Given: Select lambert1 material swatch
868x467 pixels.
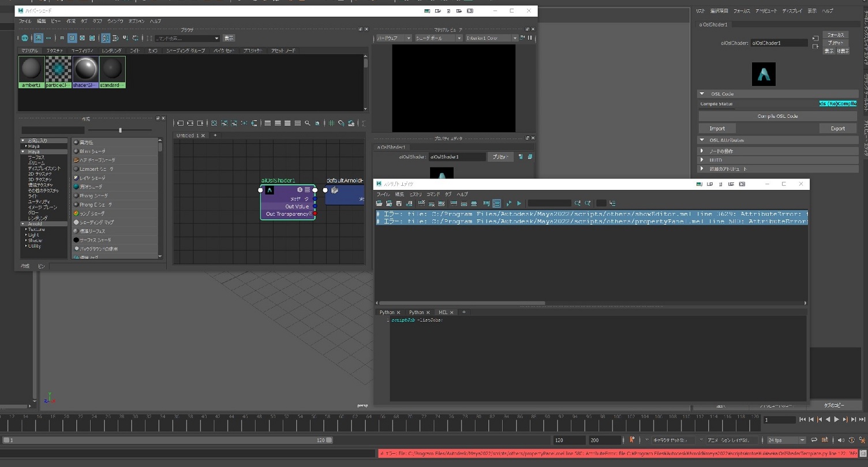Looking at the screenshot, I should (x=31, y=72).
